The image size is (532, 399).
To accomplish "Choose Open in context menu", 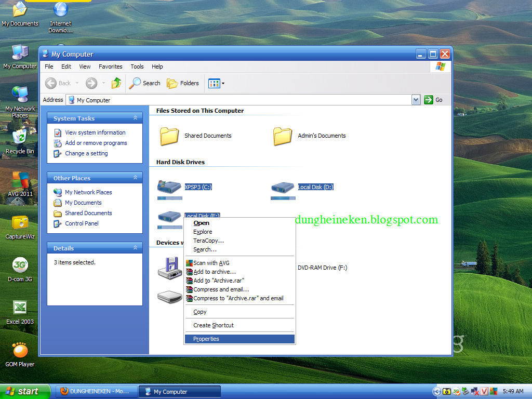I will [239, 223].
